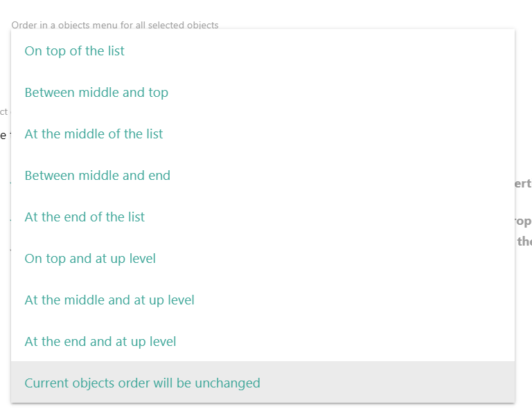This screenshot has width=532, height=411.
Task: Select "On top of the list" option
Action: click(x=75, y=51)
